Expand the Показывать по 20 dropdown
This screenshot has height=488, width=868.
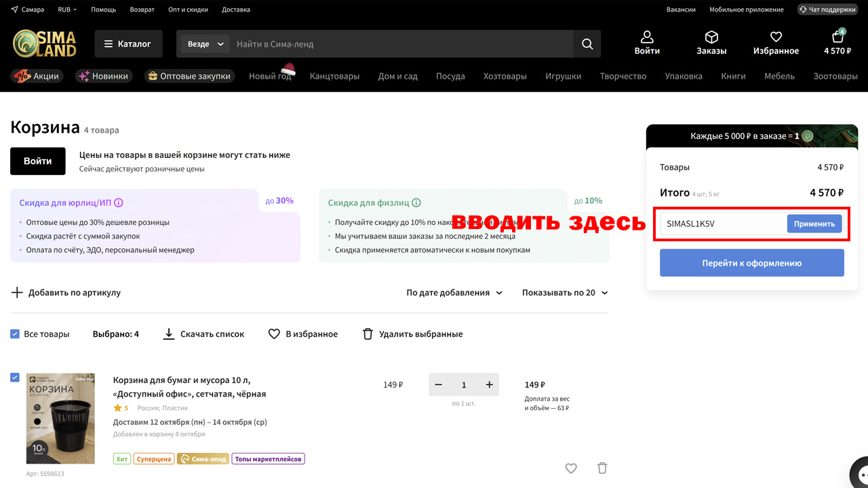pos(565,293)
